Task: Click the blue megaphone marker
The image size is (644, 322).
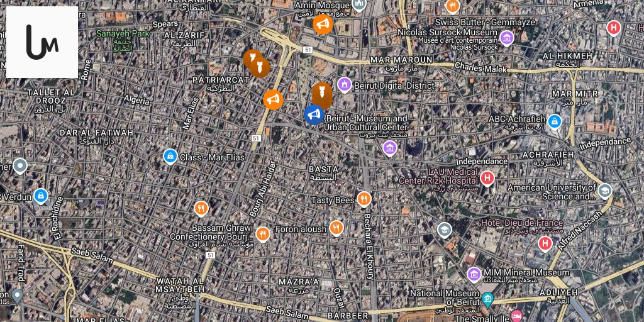Action: pyautogui.click(x=314, y=114)
